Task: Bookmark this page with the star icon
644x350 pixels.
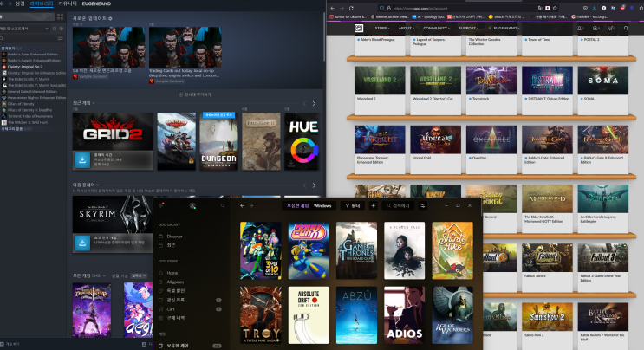Action: pyautogui.click(x=555, y=8)
